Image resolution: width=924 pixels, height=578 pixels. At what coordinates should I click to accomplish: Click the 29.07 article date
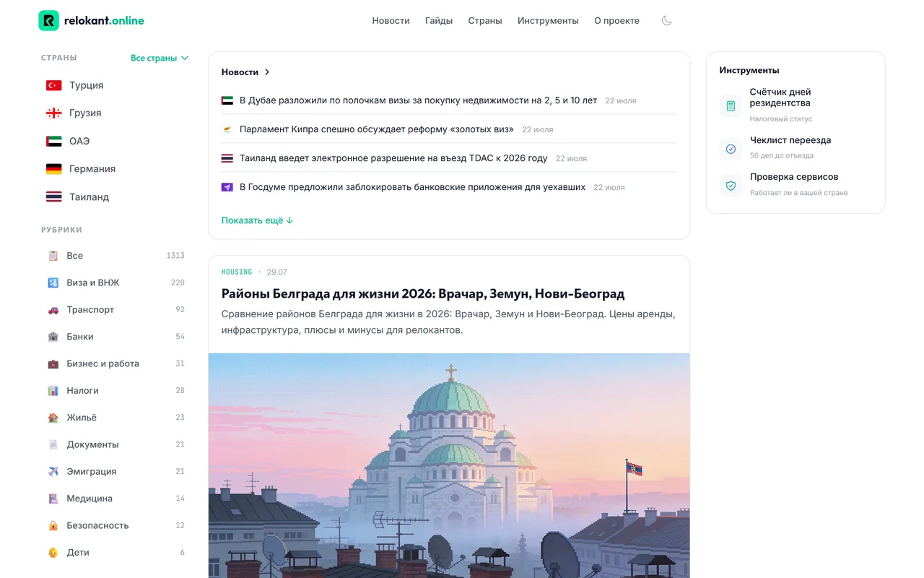click(276, 272)
